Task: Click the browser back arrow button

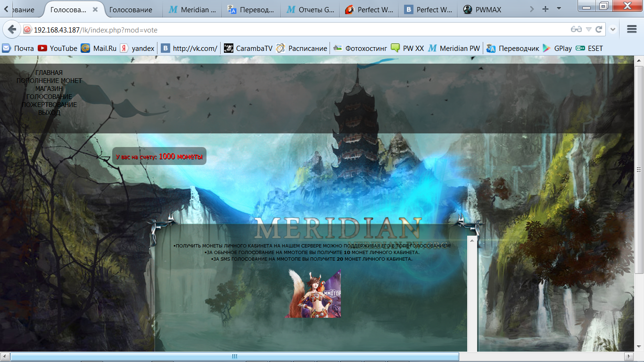Action: point(12,30)
